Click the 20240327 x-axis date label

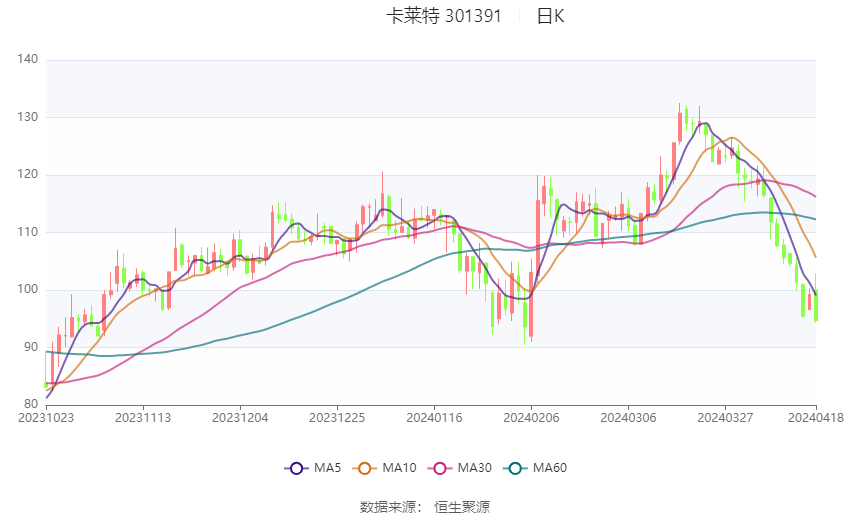725,417
